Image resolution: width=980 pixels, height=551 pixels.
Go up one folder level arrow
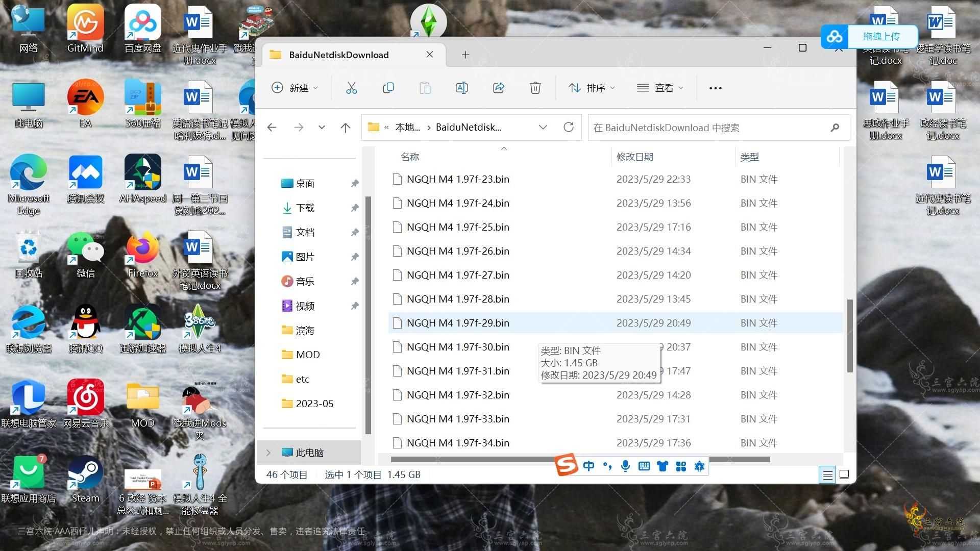(x=346, y=128)
